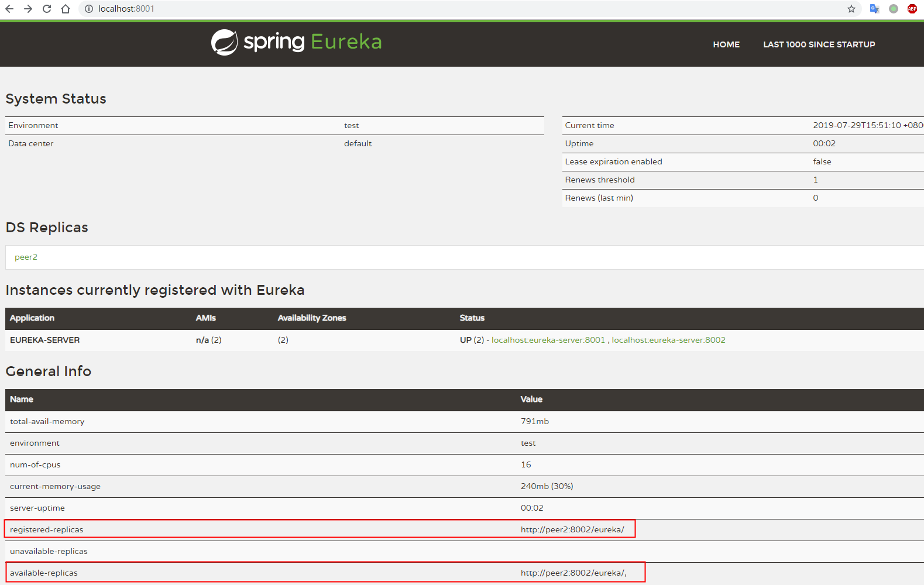
Task: Select the 2019-07-29T15:51:10 timestamp value
Action: (868, 125)
